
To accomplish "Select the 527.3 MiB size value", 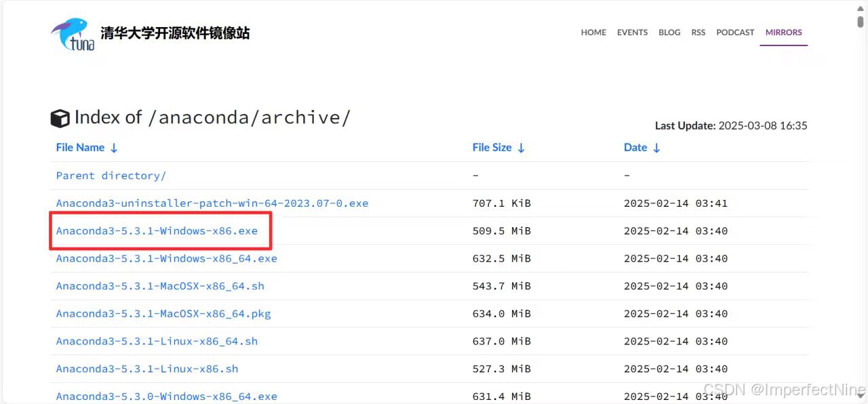I will click(x=502, y=369).
